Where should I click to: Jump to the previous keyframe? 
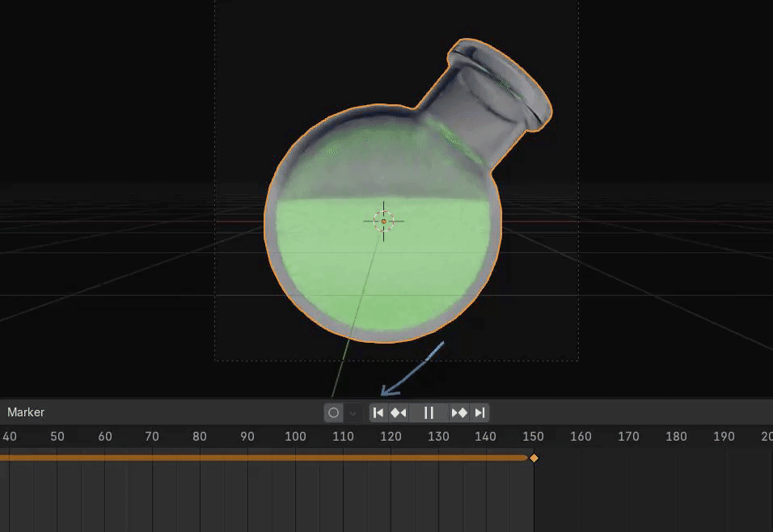click(399, 412)
